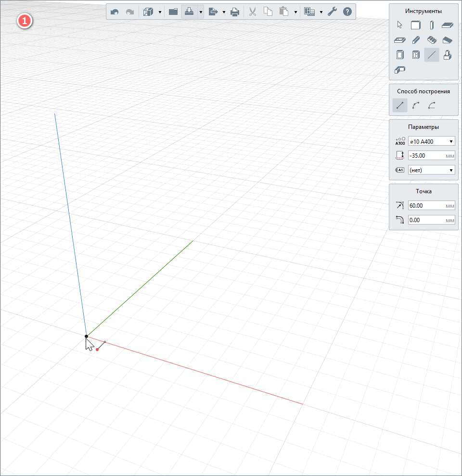Open help with question mark icon
The height and width of the screenshot is (476, 462).
pos(347,12)
